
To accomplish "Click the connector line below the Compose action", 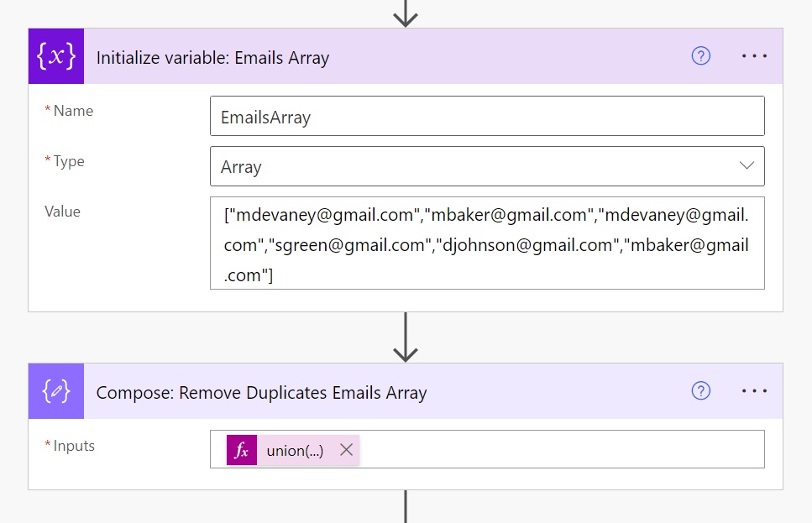I will tap(406, 507).
